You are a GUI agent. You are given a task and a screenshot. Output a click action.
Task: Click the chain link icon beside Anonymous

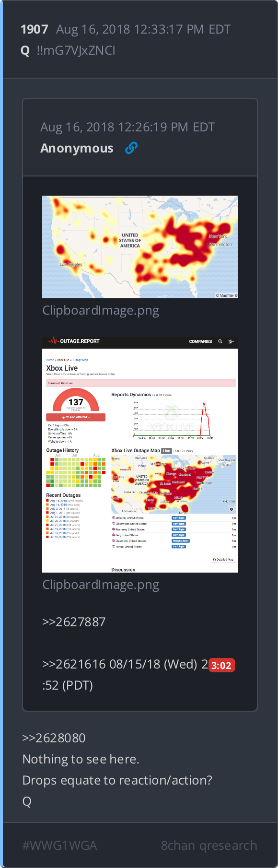(131, 148)
